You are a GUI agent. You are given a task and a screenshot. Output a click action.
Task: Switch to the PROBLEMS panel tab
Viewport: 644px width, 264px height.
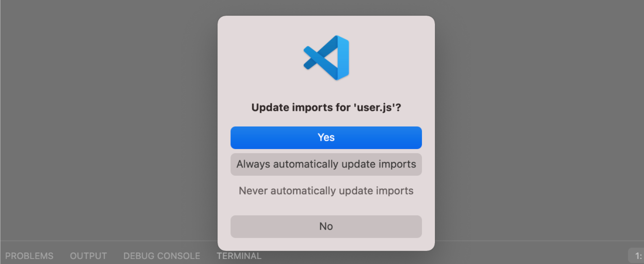29,256
